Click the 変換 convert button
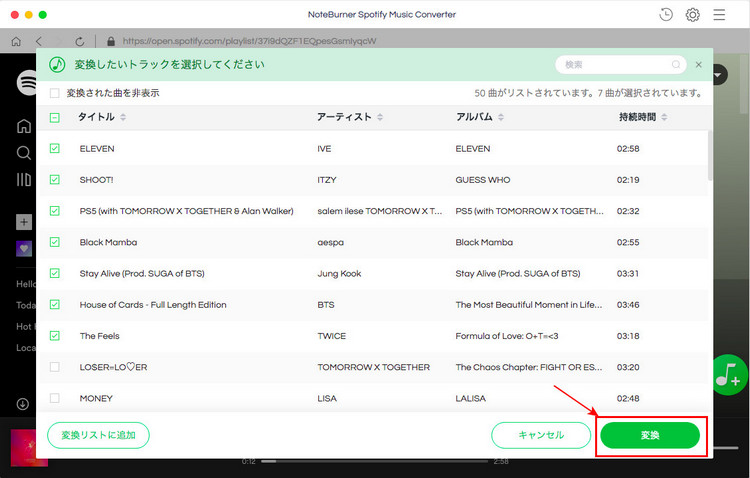Screen dimensions: 750x478 point(650,435)
